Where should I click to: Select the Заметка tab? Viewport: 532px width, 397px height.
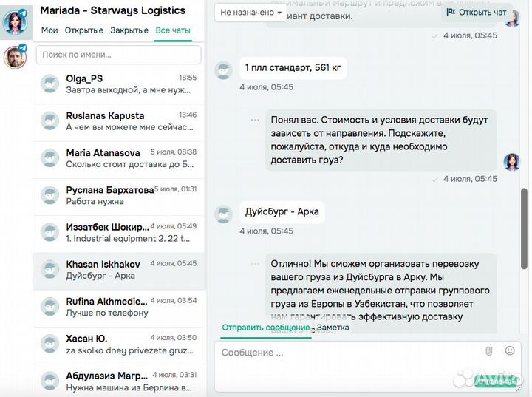(332, 328)
